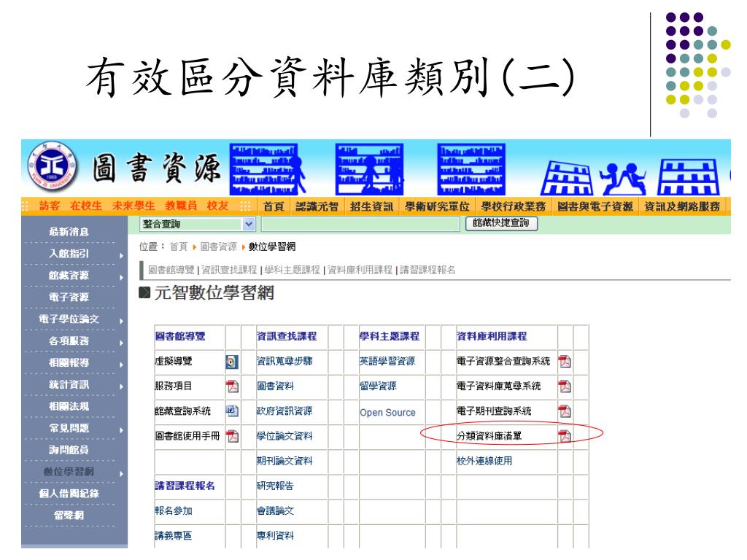Expand the 統計資訊 sidebar submenu arrow
Viewport: 747px width, 560px height.
[x=122, y=386]
